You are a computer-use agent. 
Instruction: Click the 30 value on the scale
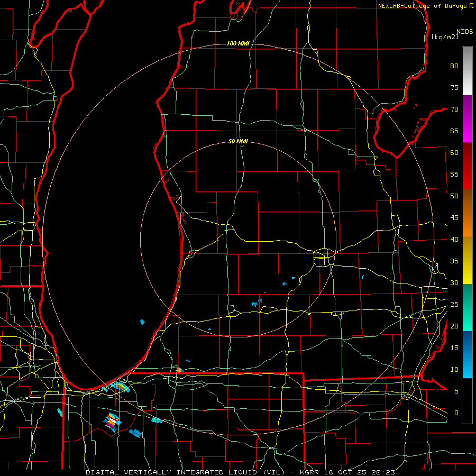pos(454,283)
